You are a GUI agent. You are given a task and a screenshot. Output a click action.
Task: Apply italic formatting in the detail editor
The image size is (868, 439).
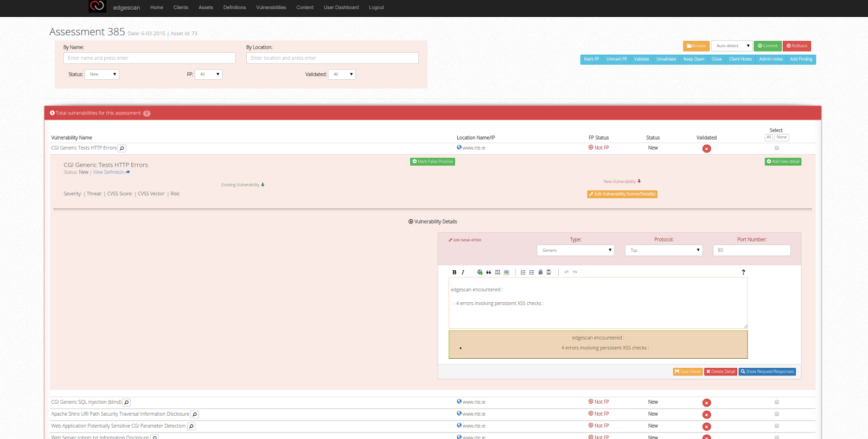[x=463, y=272]
